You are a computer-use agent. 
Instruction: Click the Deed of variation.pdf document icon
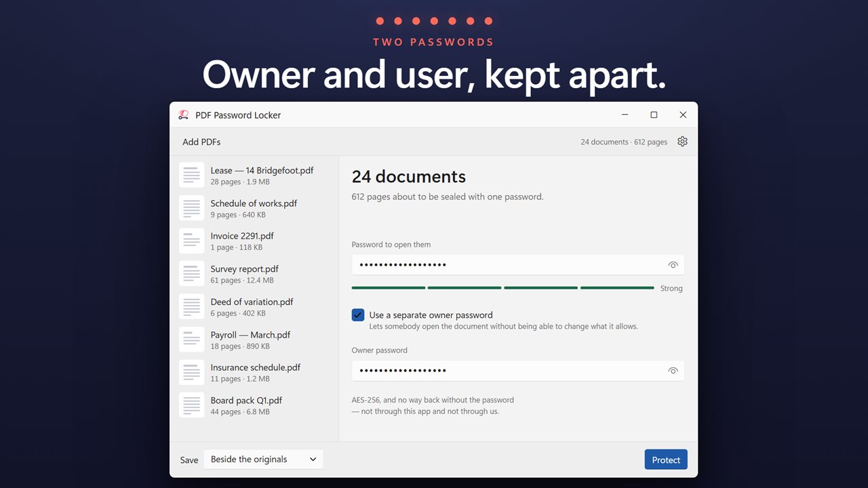191,306
